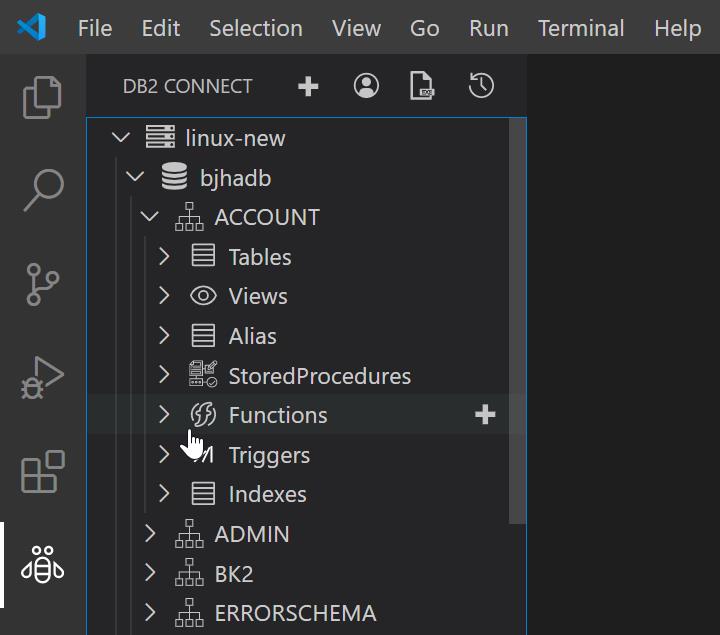Click the Functions icon
This screenshot has height=635, width=720.
click(203, 414)
